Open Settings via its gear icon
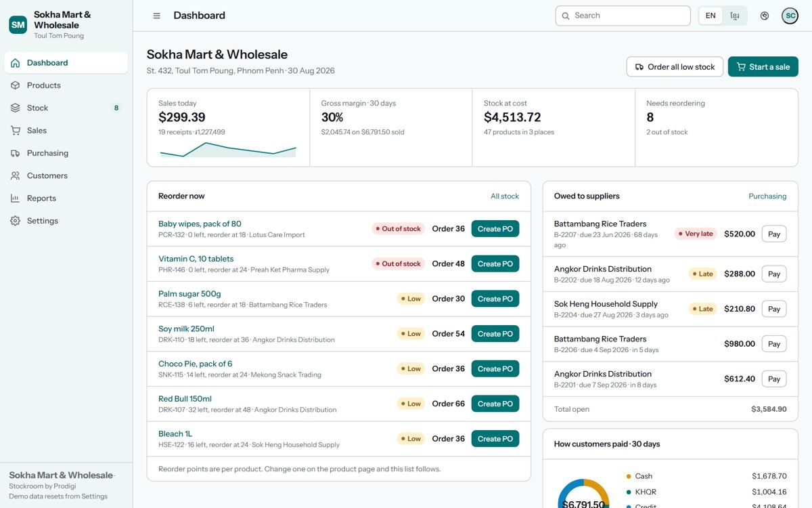The width and height of the screenshot is (812, 508). click(15, 221)
